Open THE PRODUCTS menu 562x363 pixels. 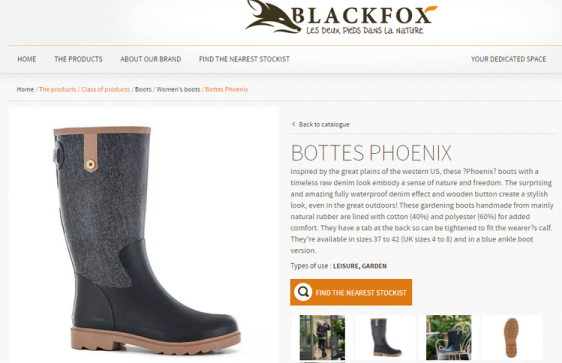[x=78, y=59]
